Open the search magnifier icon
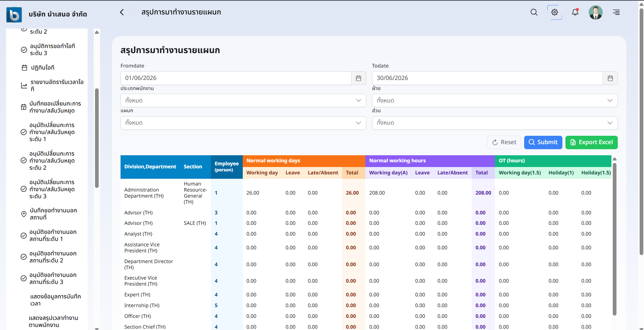Viewport: 644px width, 330px height. (x=534, y=12)
